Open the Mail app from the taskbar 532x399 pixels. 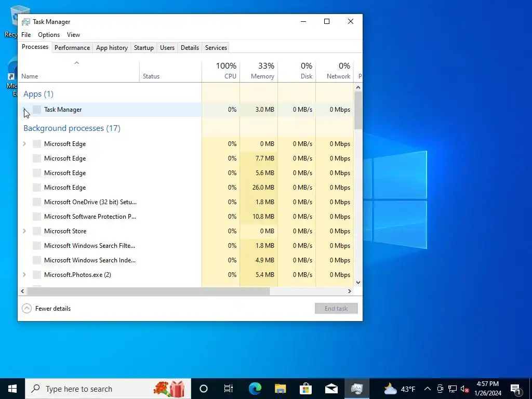[331, 389]
